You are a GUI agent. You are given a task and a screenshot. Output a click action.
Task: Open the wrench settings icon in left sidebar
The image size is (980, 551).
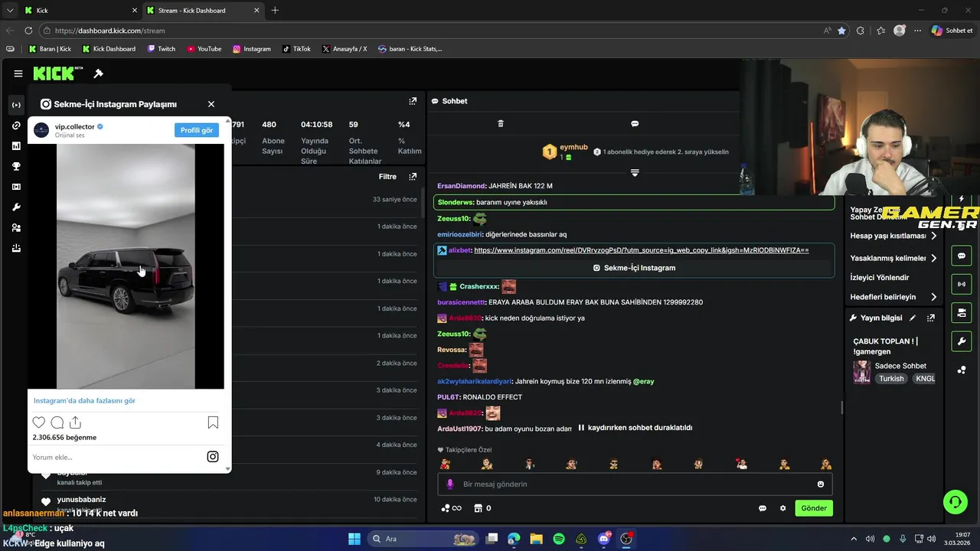click(x=16, y=207)
